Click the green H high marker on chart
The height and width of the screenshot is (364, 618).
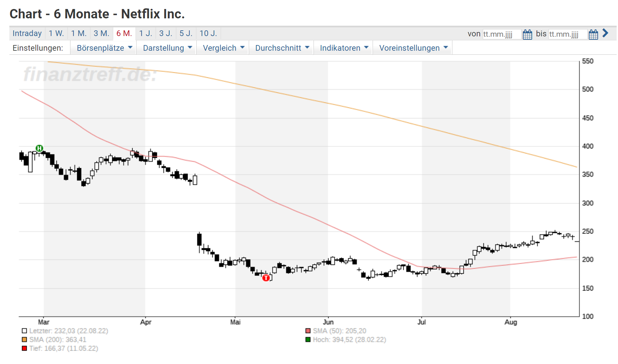pos(39,148)
